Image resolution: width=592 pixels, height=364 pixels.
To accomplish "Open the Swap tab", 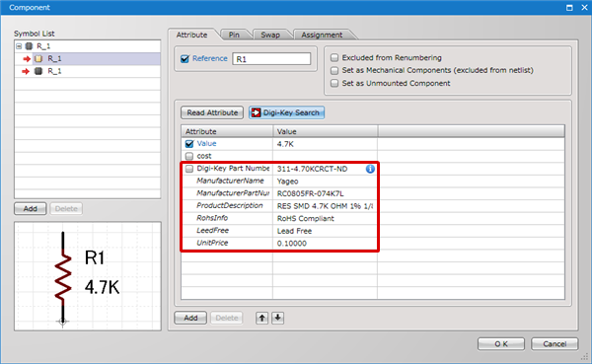I will coord(270,35).
